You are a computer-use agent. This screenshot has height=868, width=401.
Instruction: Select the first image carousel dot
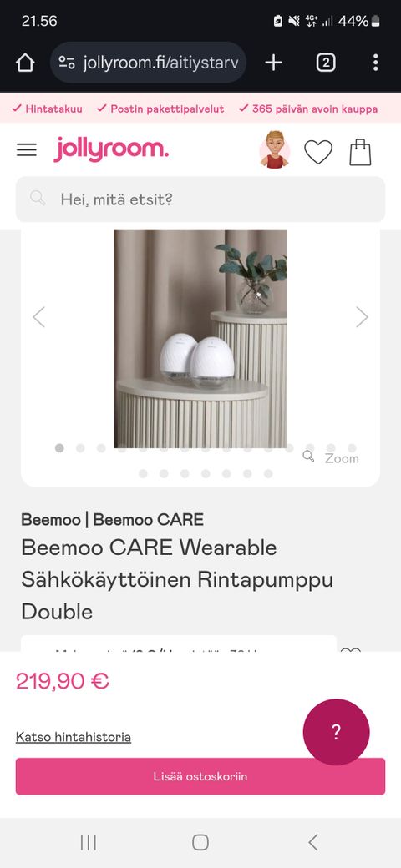(x=59, y=448)
